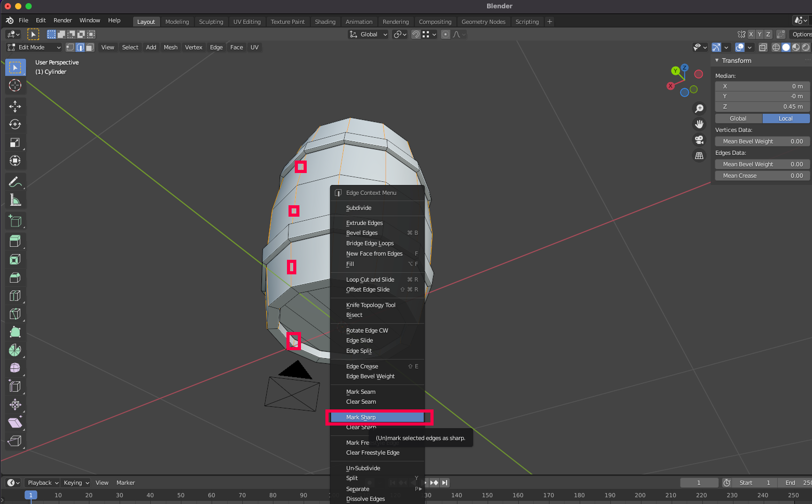Click the Median Z value field
The height and width of the screenshot is (504, 812).
[763, 107]
